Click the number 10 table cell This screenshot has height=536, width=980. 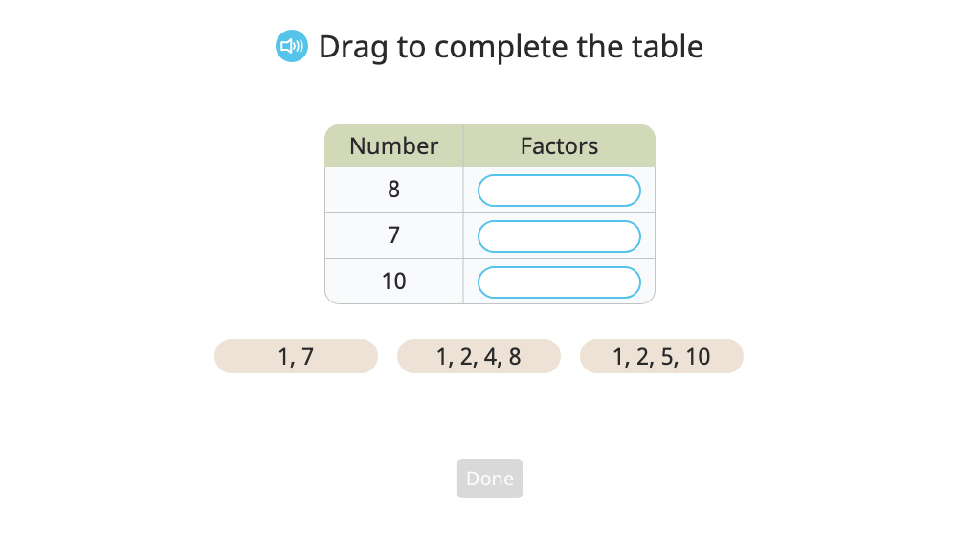click(393, 281)
